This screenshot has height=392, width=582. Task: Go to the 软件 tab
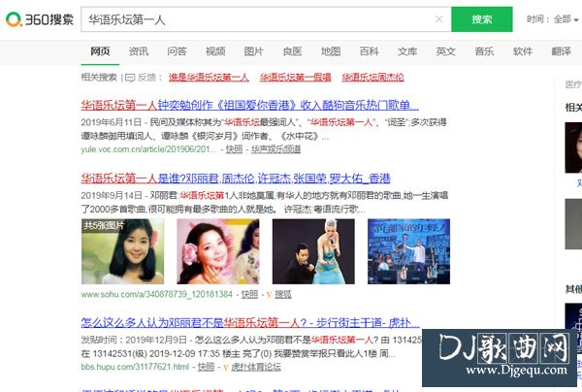click(523, 51)
